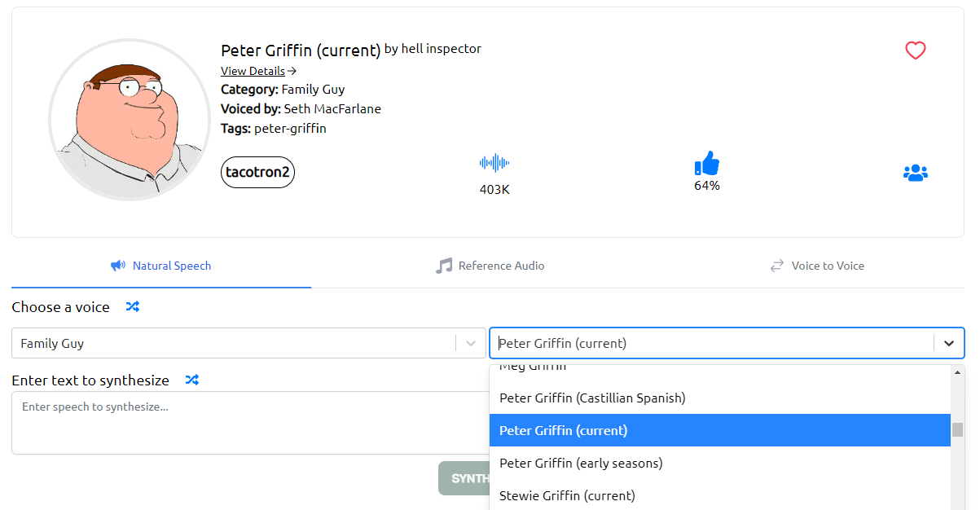Image resolution: width=980 pixels, height=510 pixels.
Task: Click the dropdown list scrollbar thumb
Action: tap(958, 430)
